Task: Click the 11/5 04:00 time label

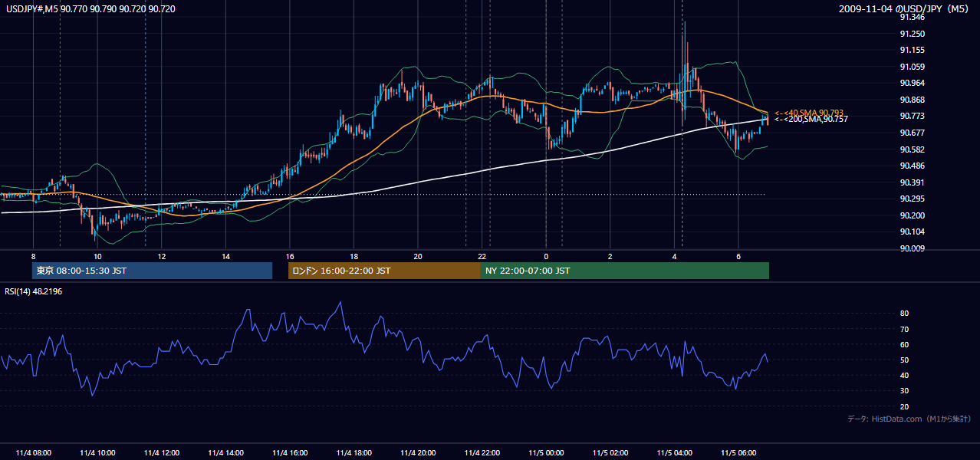Action: point(674,453)
